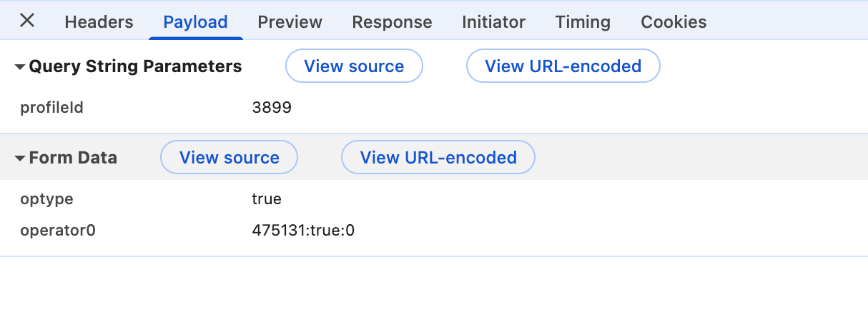This screenshot has width=868, height=327.
Task: Close the request details panel
Action: (27, 21)
